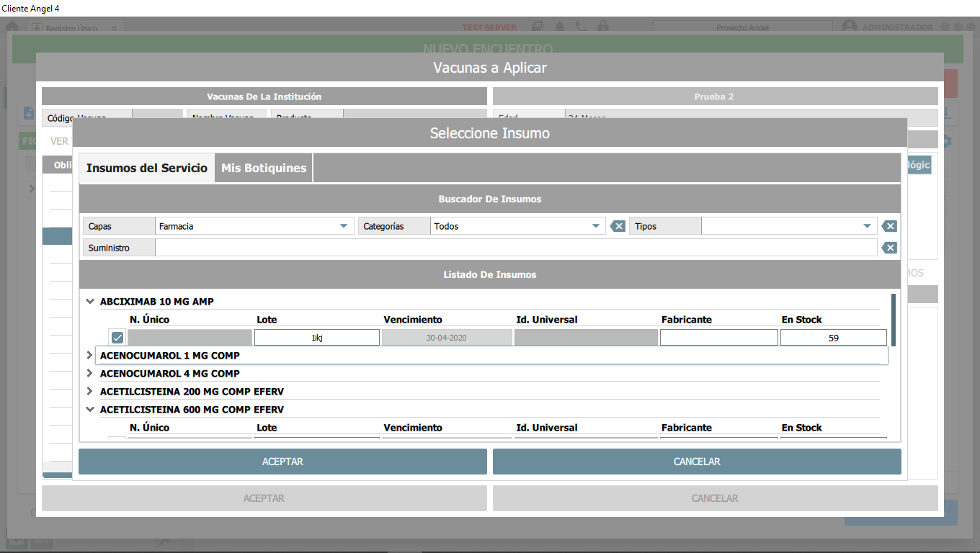
Task: Select the Insumos del Servicio tab
Action: tap(146, 167)
